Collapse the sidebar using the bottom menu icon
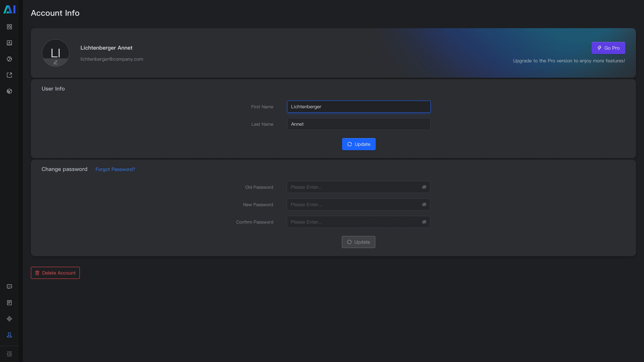Screen dimensions: 644x362 click(9, 354)
